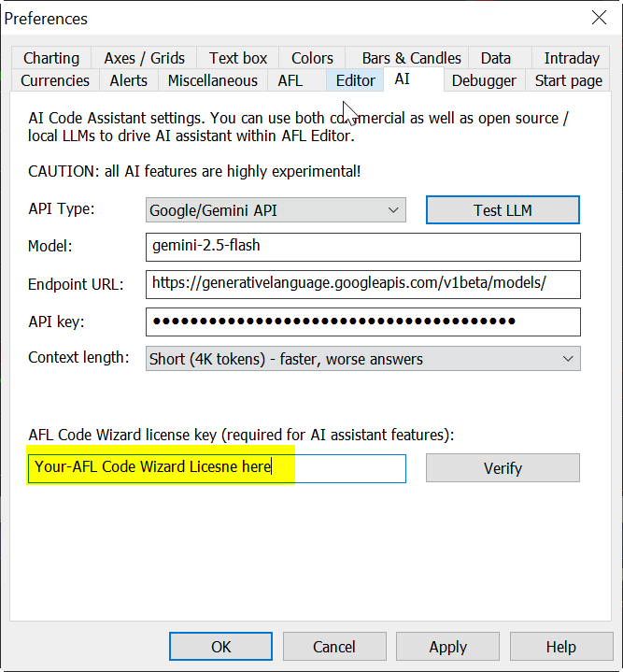Focus the Endpoint URL text field
The height and width of the screenshot is (672, 623).
pos(362,284)
